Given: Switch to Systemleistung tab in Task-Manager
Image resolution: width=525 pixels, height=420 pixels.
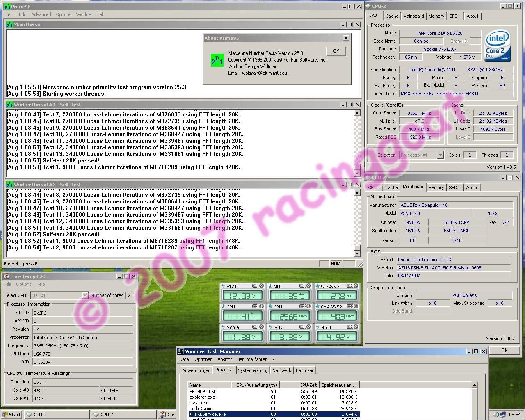Looking at the screenshot, I should pos(253,370).
